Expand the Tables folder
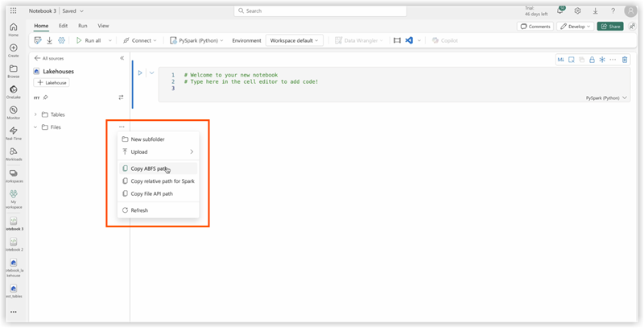The width and height of the screenshot is (644, 328). [x=35, y=114]
